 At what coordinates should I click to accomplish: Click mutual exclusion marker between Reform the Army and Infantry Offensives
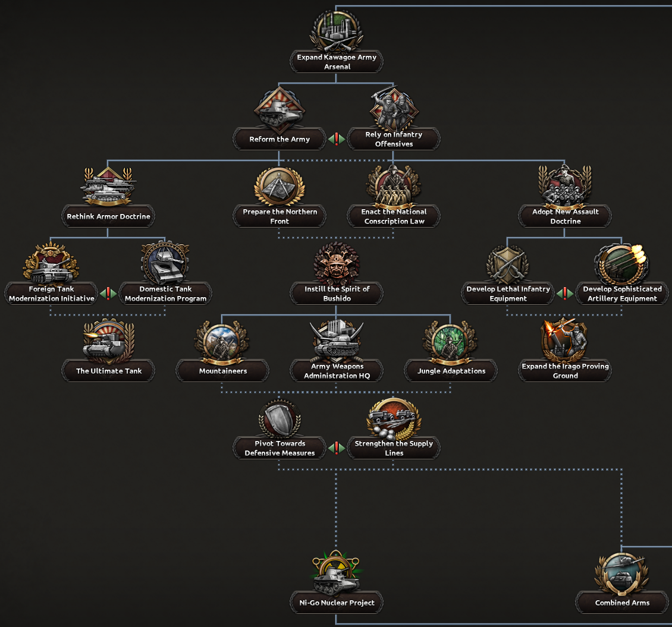tap(337, 138)
